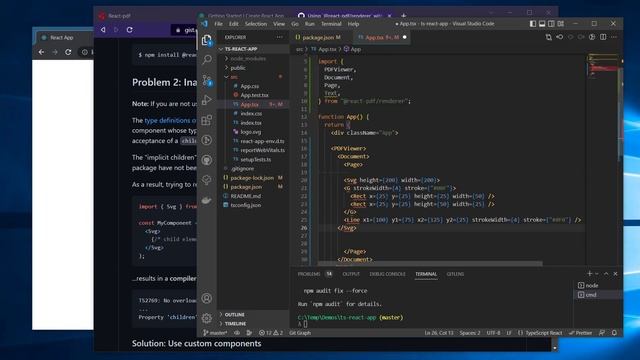640x360 pixels.
Task: Open the Go menu
Action: click(295, 24)
